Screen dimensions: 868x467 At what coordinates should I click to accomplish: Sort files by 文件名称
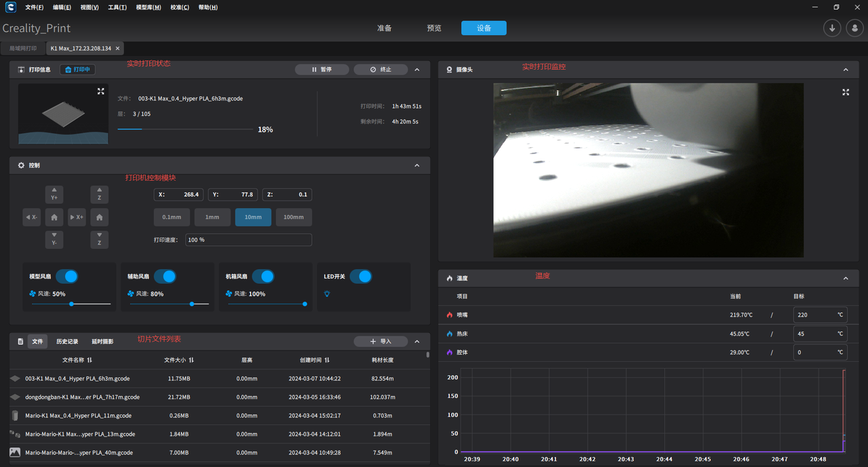(90, 360)
